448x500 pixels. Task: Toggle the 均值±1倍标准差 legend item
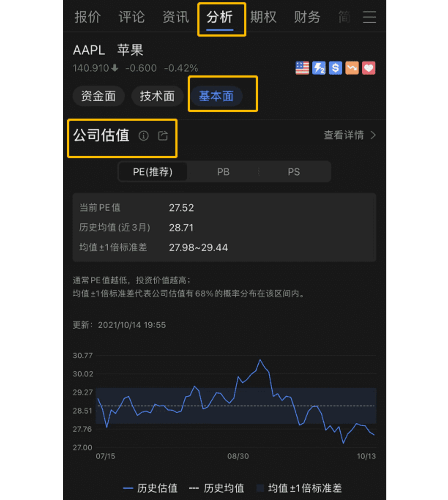point(299,488)
